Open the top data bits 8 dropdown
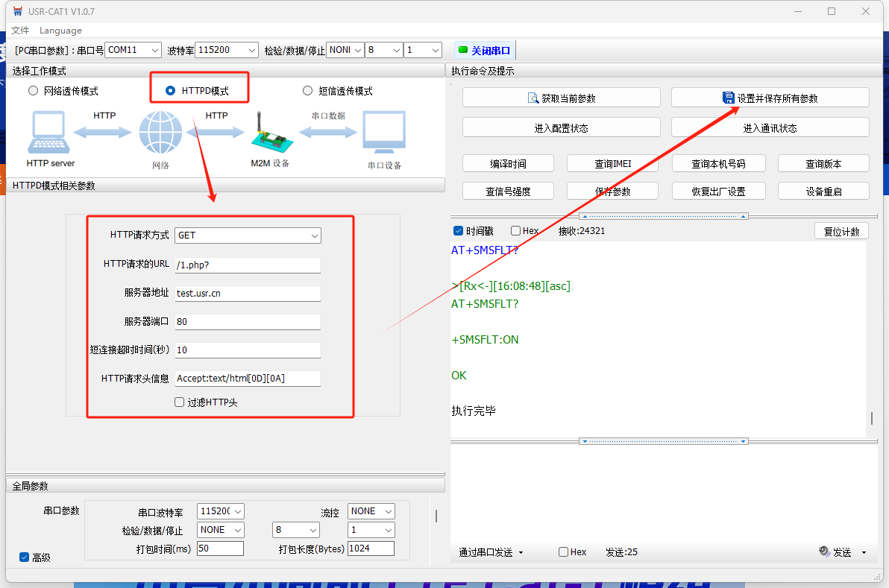The width and height of the screenshot is (889, 588). [384, 51]
